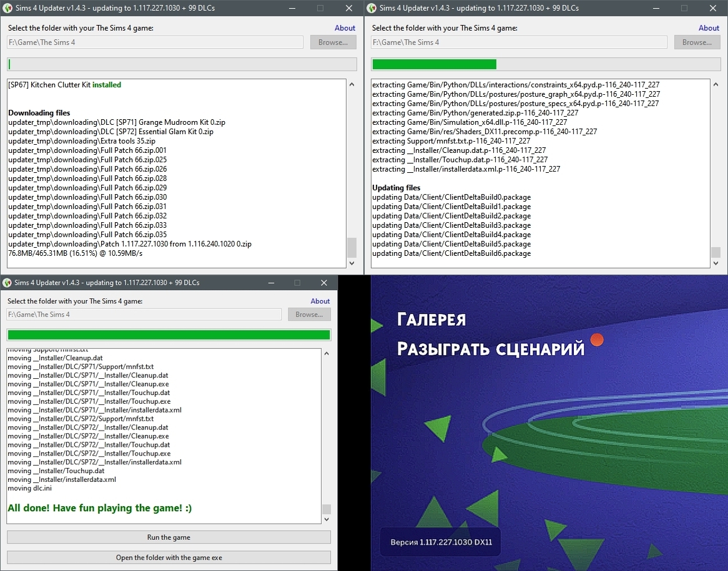This screenshot has width=728, height=571.
Task: Click the full green progress bar in bottom-left window
Action: pos(169,334)
